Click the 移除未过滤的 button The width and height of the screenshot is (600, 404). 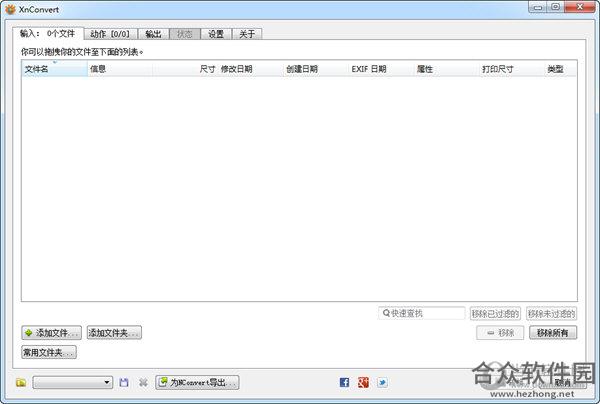pyautogui.click(x=551, y=314)
